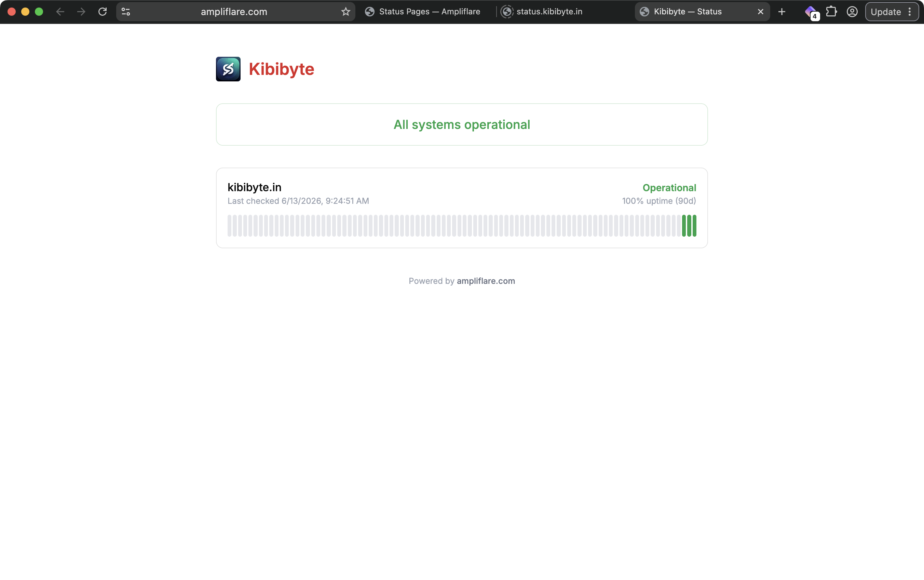Open the Extensions puzzle icon
Image resolution: width=924 pixels, height=580 pixels.
pos(831,12)
